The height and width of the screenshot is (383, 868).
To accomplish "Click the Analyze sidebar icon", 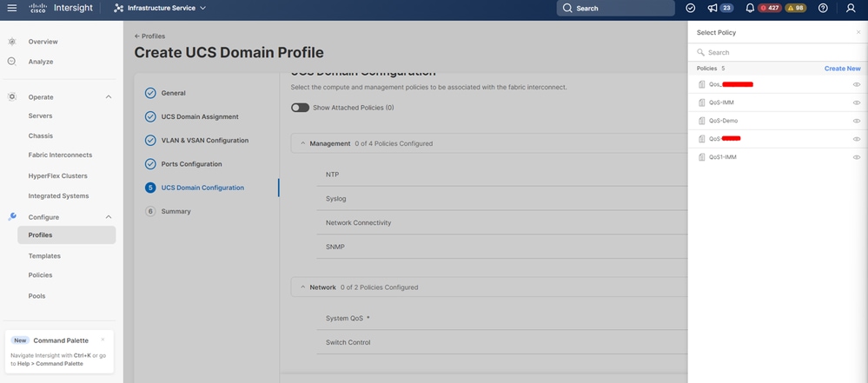I will 12,62.
